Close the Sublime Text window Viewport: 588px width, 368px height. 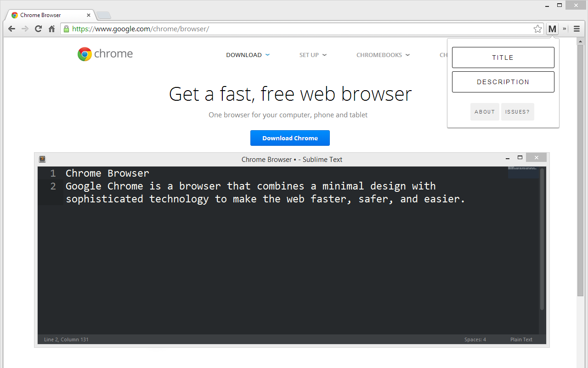[x=536, y=157]
